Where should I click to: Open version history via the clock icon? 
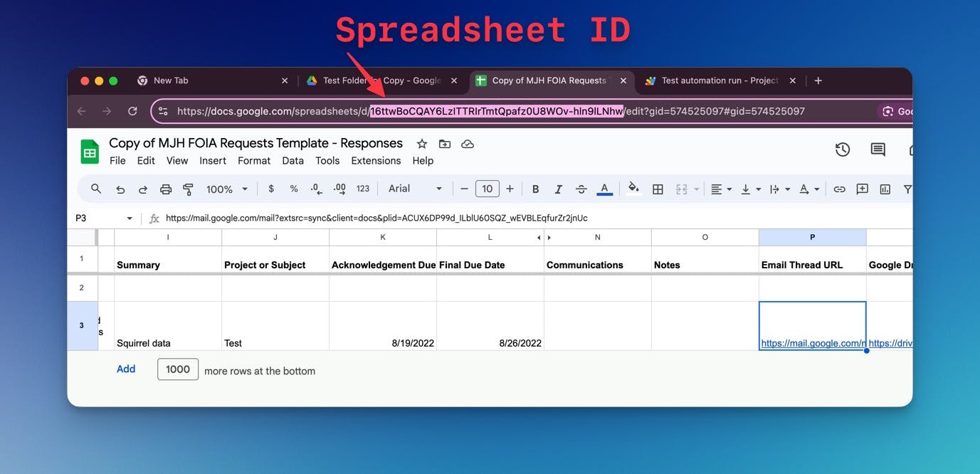(x=842, y=149)
